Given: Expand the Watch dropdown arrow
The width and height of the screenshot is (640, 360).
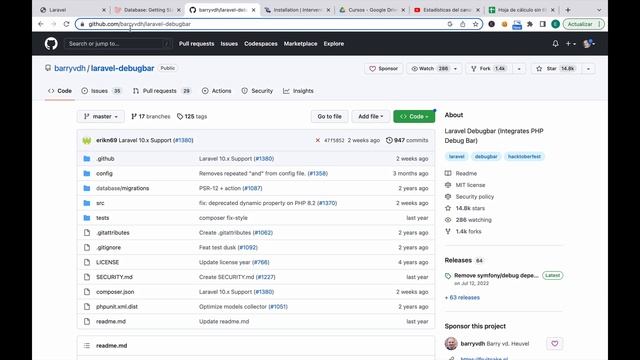Looking at the screenshot, I should (455, 69).
